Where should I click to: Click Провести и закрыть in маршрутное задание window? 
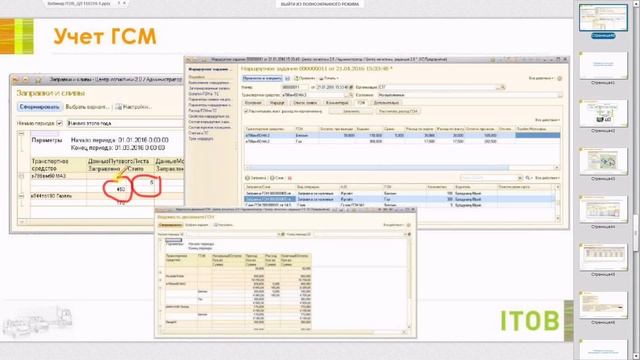[x=262, y=78]
